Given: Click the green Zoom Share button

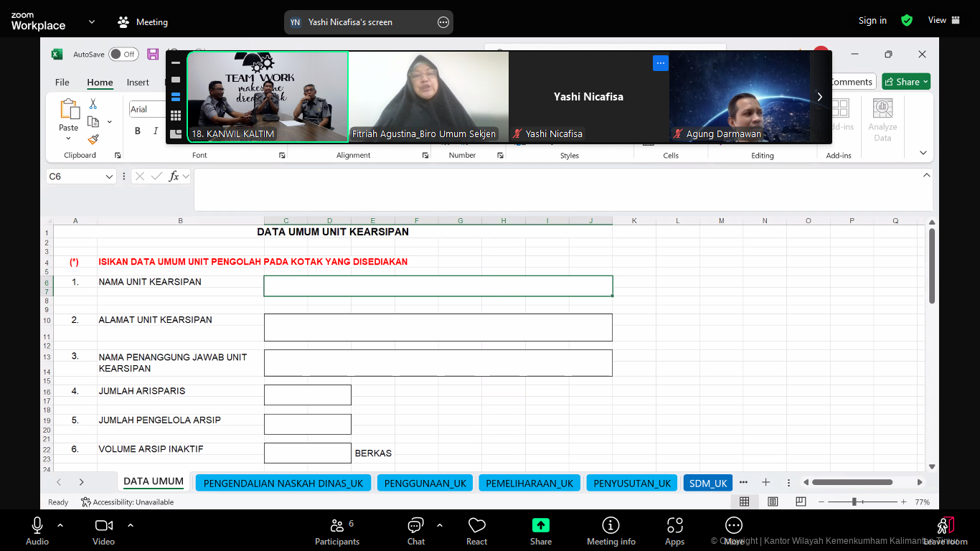Looking at the screenshot, I should (x=541, y=531).
